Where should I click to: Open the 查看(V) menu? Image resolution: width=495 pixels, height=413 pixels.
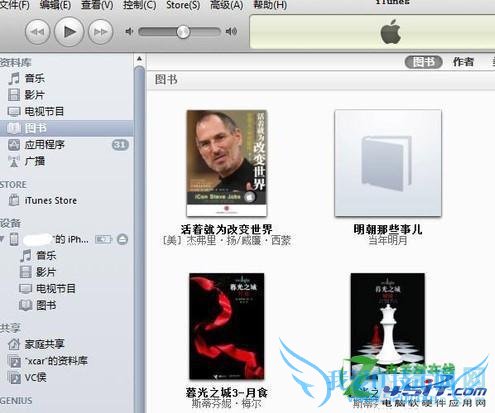coord(97,5)
